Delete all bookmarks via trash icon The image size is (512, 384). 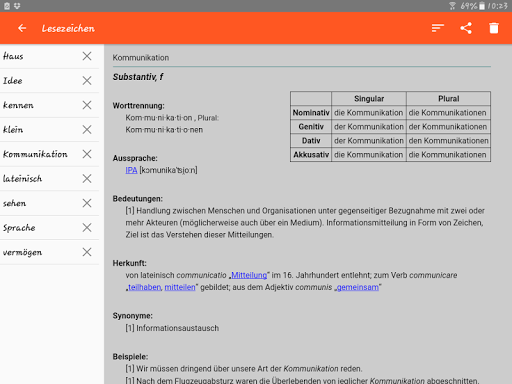[494, 28]
